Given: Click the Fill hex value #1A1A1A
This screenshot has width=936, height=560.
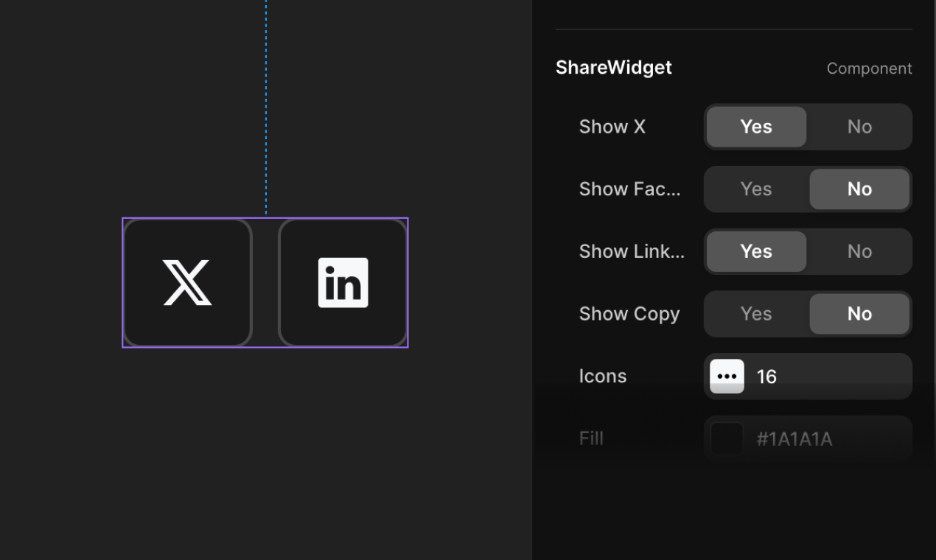Looking at the screenshot, I should click(794, 439).
